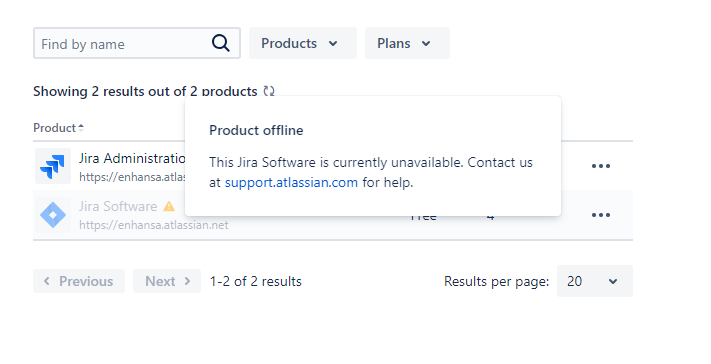The height and width of the screenshot is (364, 711).
Task: Click 'Showing 2 results out of 2 products'
Action: click(145, 91)
